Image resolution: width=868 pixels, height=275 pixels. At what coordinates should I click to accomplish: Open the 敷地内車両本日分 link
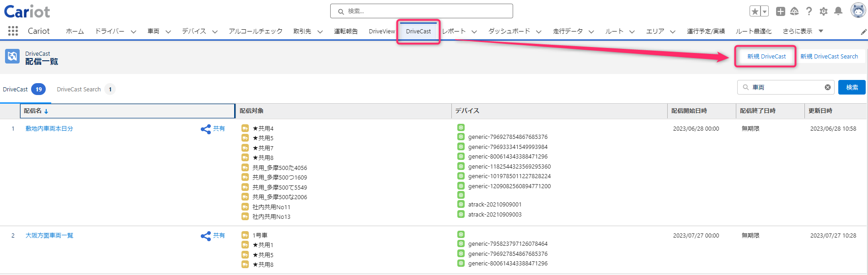pyautogui.click(x=49, y=128)
